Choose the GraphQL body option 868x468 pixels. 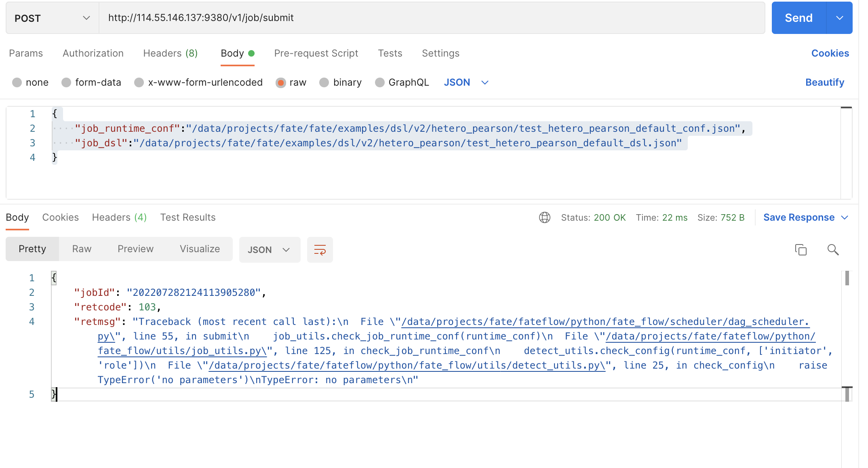point(380,82)
